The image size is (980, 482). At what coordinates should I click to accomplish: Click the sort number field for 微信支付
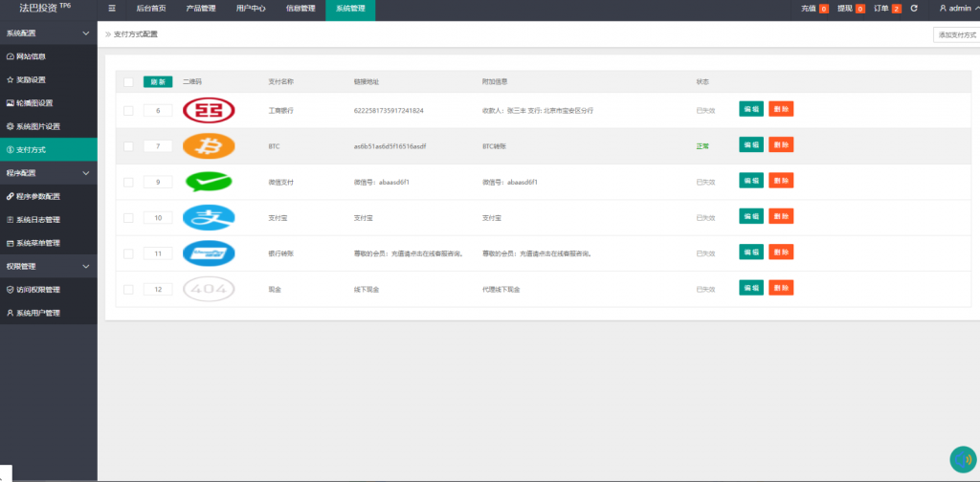[x=157, y=182]
